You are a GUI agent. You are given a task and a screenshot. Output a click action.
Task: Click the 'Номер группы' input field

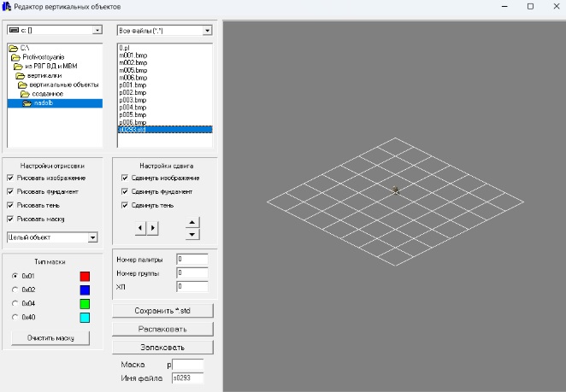[x=192, y=272]
